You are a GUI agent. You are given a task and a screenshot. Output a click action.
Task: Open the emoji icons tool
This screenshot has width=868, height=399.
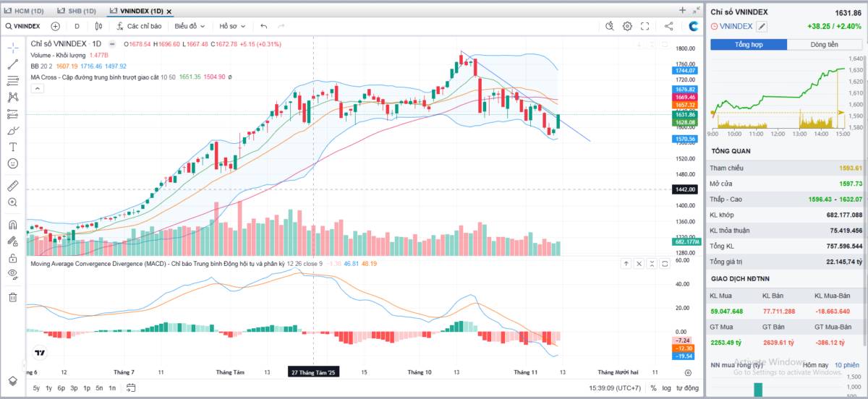click(12, 163)
